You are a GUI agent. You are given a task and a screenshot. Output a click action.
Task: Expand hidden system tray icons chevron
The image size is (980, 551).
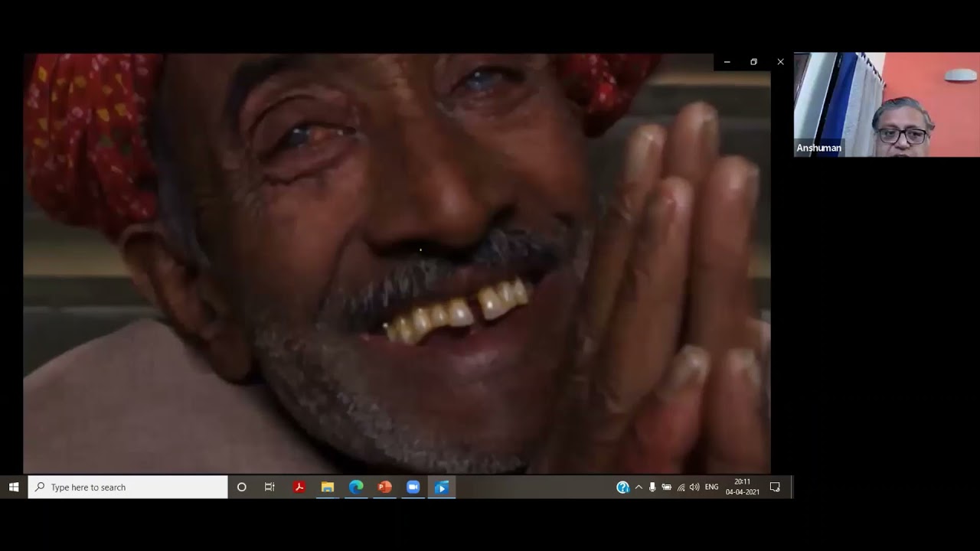coord(639,487)
